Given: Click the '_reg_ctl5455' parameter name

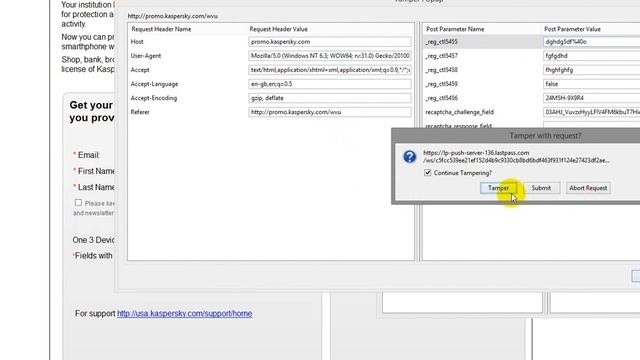Looking at the screenshot, I should click(441, 42).
